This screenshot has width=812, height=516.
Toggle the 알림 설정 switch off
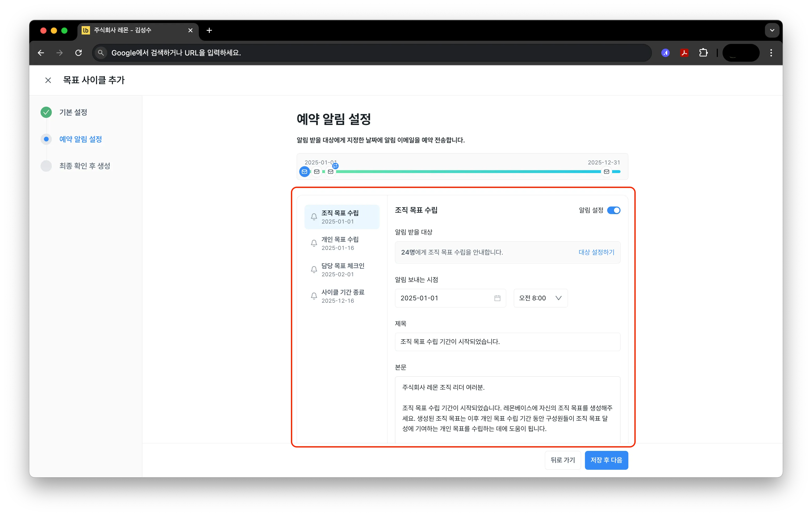click(x=613, y=210)
